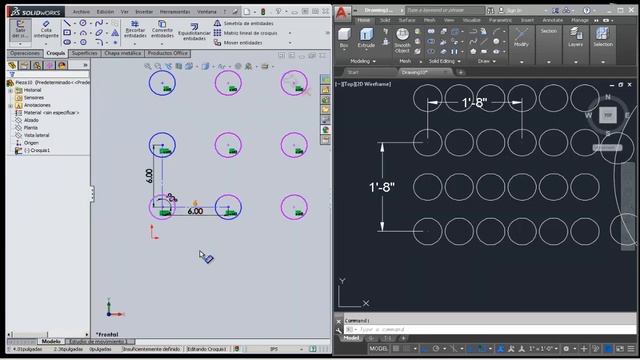This screenshot has width=640, height=360.
Task: Click the AutoCAD status bar customization menu icon
Action: pos(631,349)
